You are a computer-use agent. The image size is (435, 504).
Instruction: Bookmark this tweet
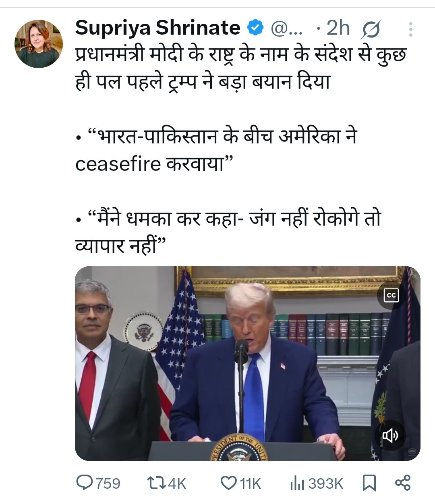(x=369, y=483)
